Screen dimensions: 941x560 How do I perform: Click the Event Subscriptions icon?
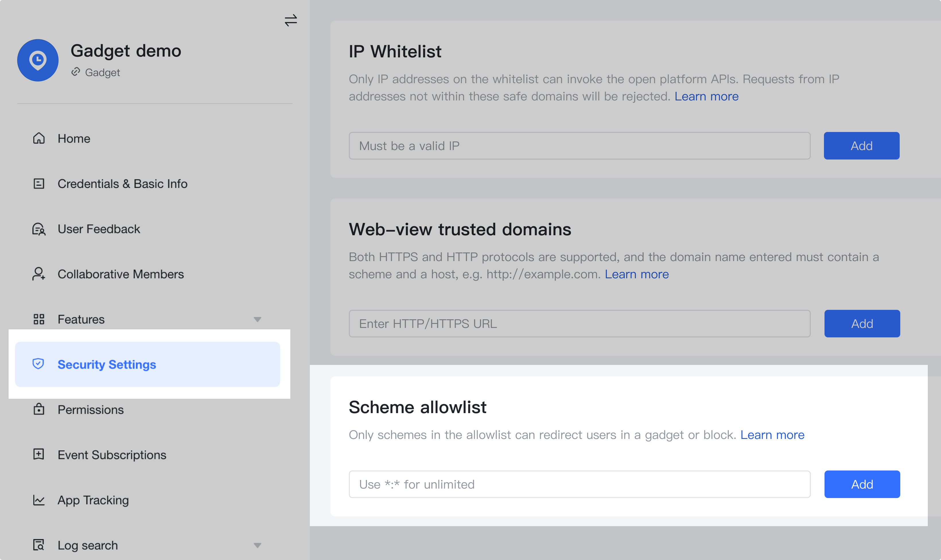(39, 454)
